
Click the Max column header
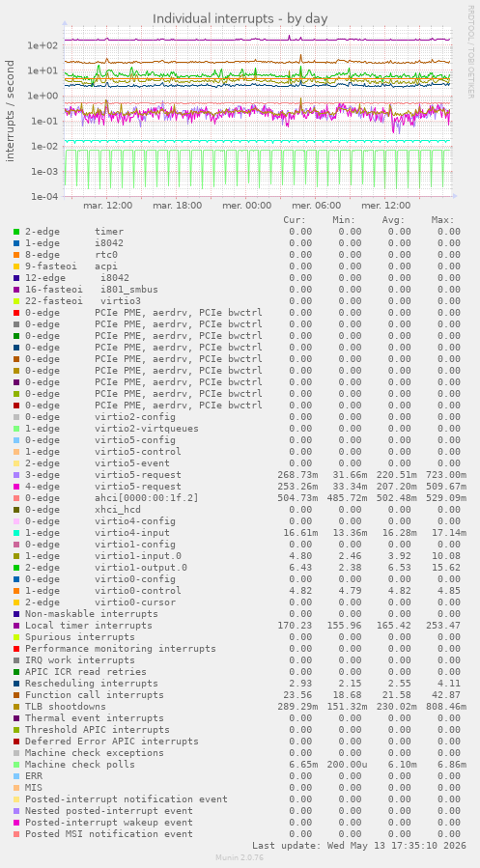(x=443, y=220)
